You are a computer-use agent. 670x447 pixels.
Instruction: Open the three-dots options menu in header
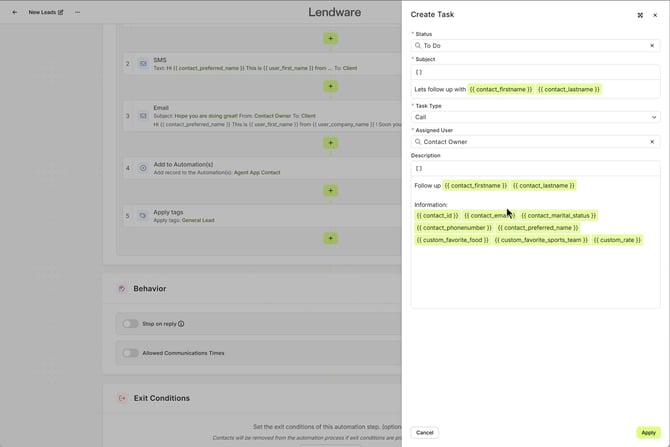pyautogui.click(x=77, y=13)
